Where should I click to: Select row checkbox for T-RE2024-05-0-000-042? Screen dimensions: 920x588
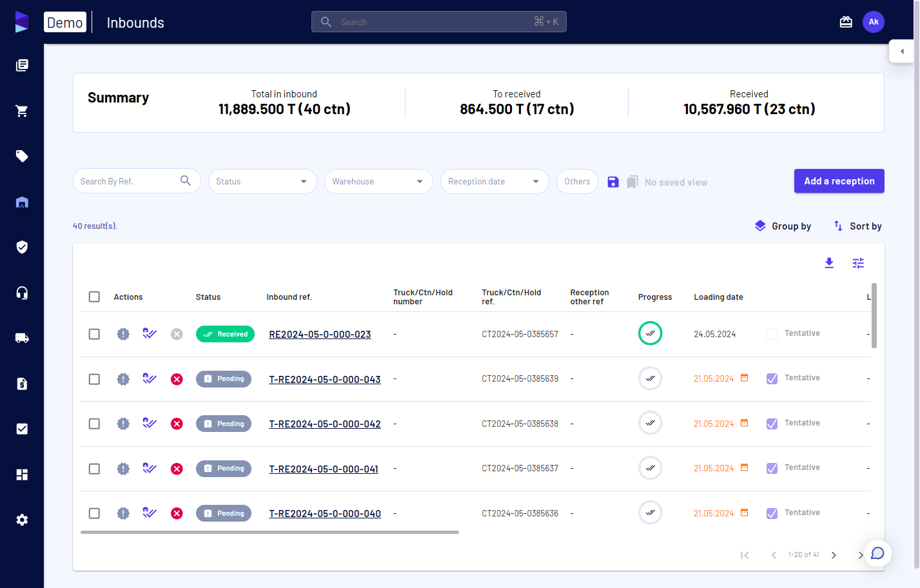pos(94,424)
